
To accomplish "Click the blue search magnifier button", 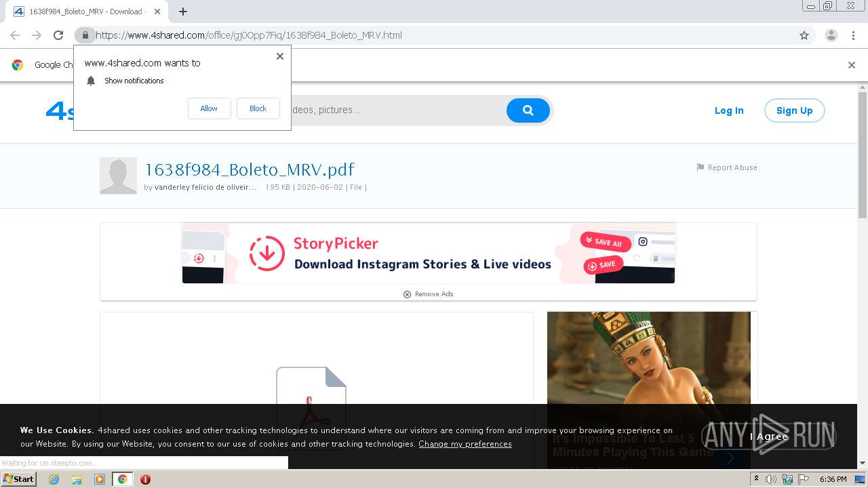I will click(x=528, y=110).
